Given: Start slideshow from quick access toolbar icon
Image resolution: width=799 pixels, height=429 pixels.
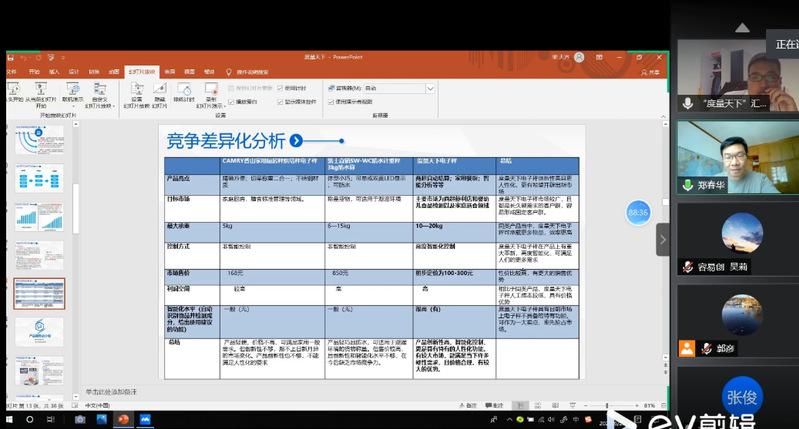Looking at the screenshot, I should coord(50,58).
